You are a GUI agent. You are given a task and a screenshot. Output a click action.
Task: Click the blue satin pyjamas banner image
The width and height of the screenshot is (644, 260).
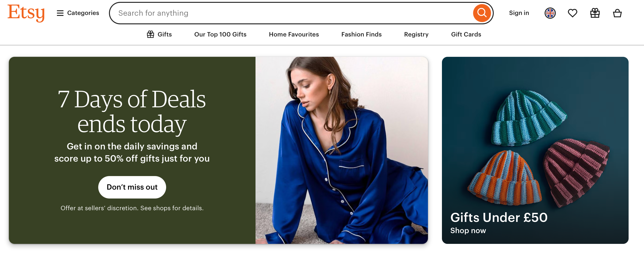tap(341, 150)
